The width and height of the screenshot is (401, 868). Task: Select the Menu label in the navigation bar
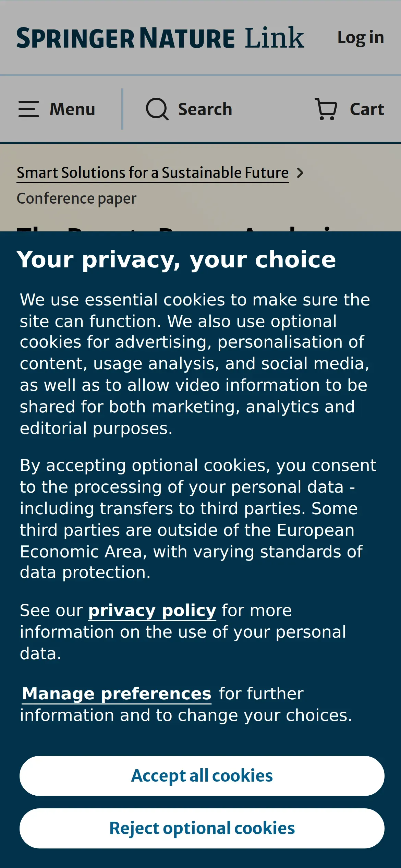coord(72,109)
